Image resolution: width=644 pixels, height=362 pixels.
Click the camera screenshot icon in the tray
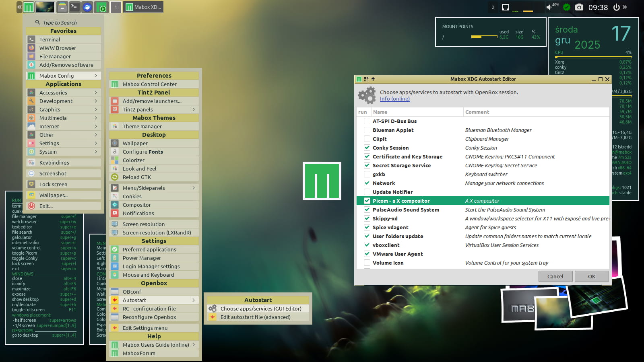point(579,7)
